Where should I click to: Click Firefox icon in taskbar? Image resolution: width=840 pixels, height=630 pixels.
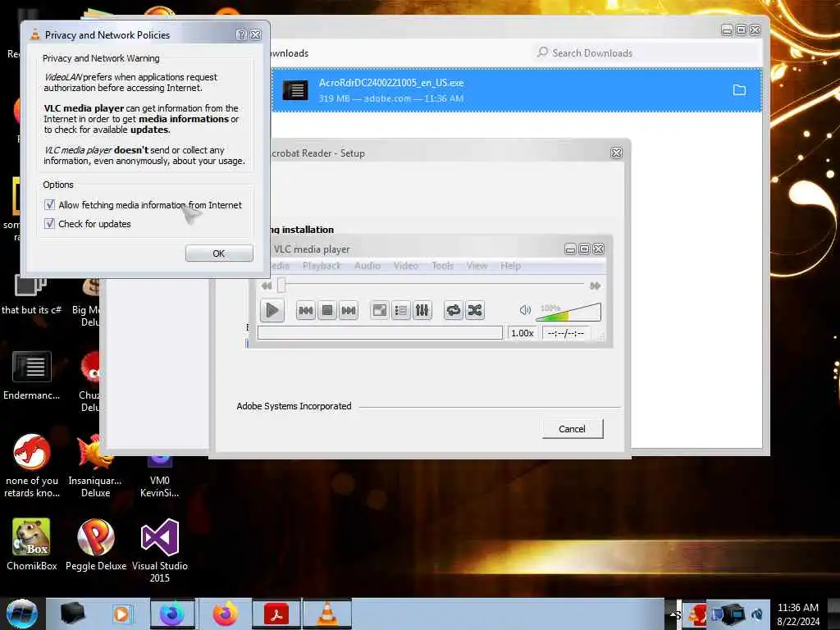point(226,614)
